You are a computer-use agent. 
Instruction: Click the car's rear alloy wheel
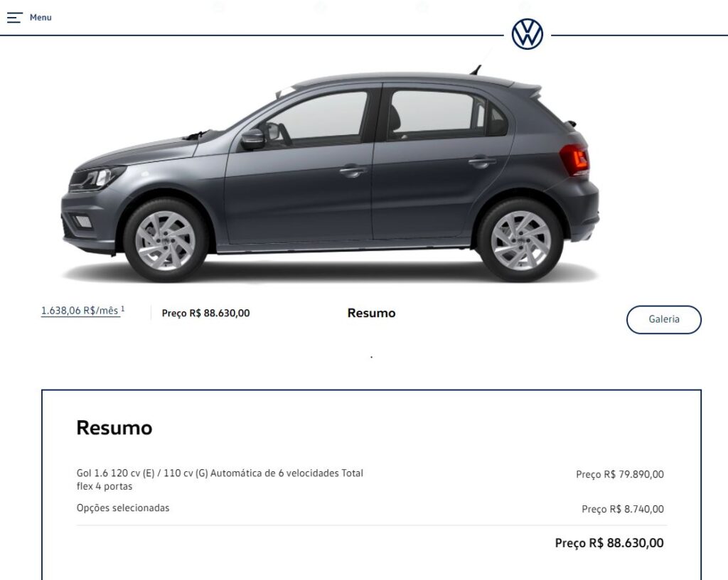[x=520, y=240]
